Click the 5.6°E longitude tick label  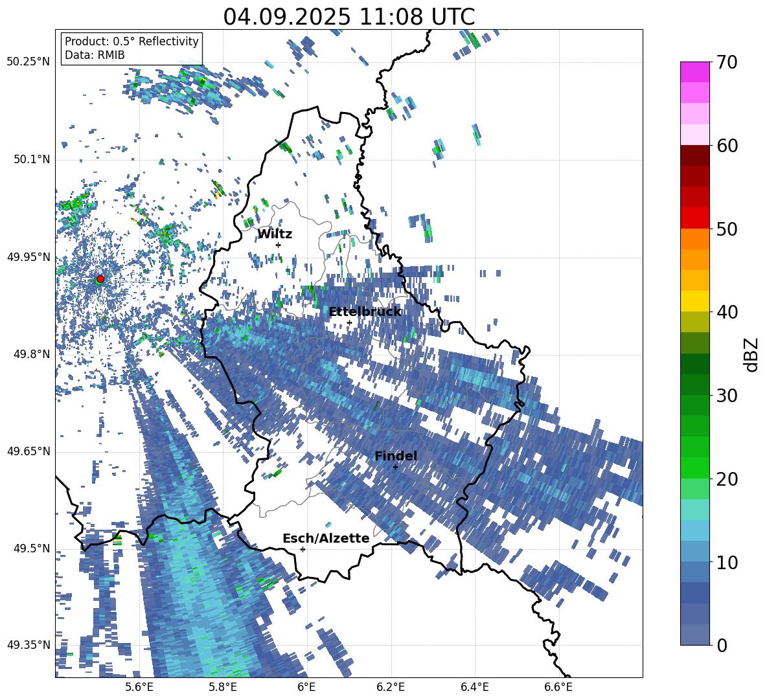(x=139, y=687)
